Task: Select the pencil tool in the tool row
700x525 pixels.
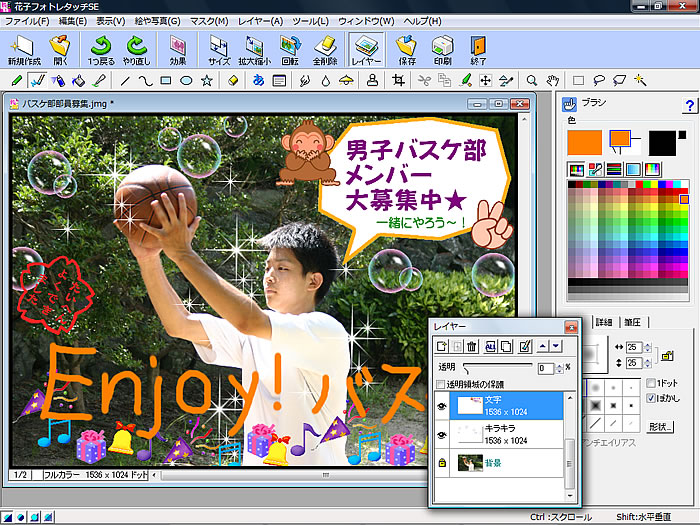Action: (x=17, y=81)
